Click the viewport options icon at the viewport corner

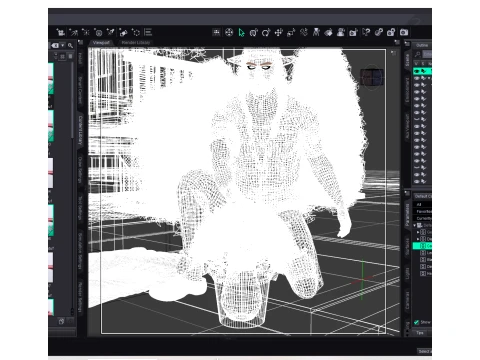point(393,53)
